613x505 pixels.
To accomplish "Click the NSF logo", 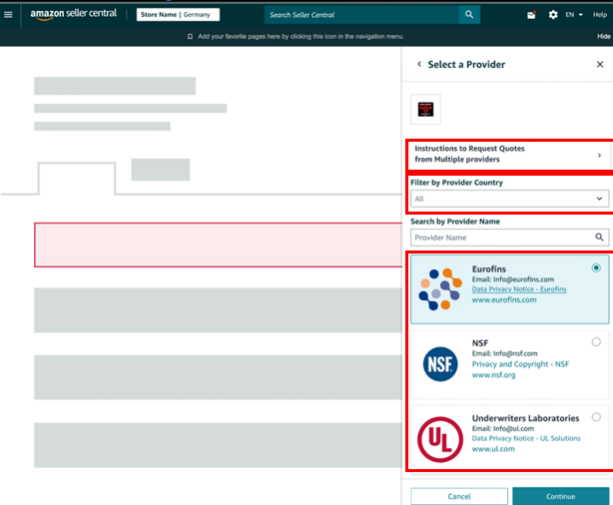I will pyautogui.click(x=440, y=364).
